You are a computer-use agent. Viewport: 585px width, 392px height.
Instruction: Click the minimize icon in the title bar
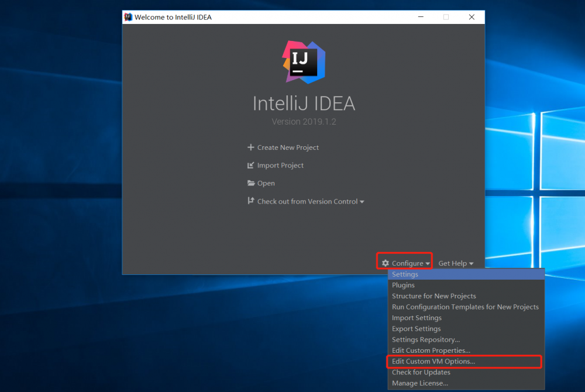pos(420,17)
